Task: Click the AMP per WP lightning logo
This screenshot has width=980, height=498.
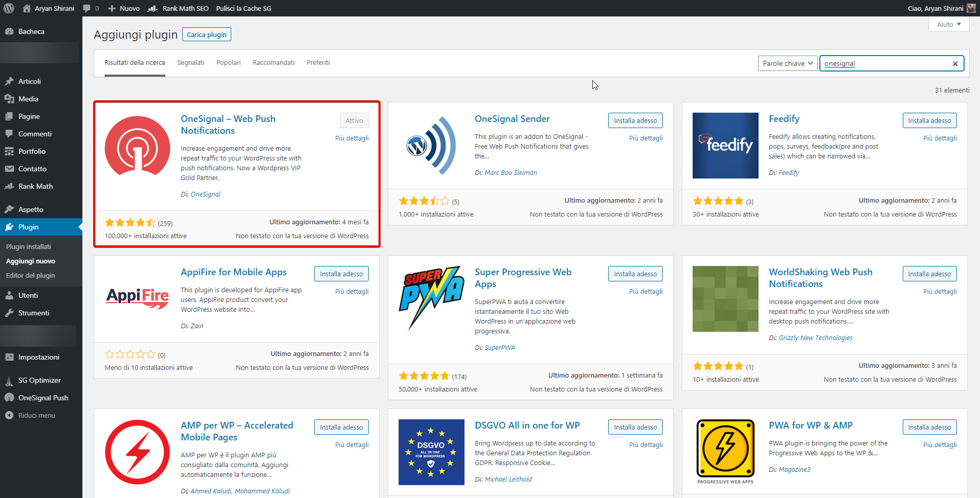Action: click(x=137, y=452)
